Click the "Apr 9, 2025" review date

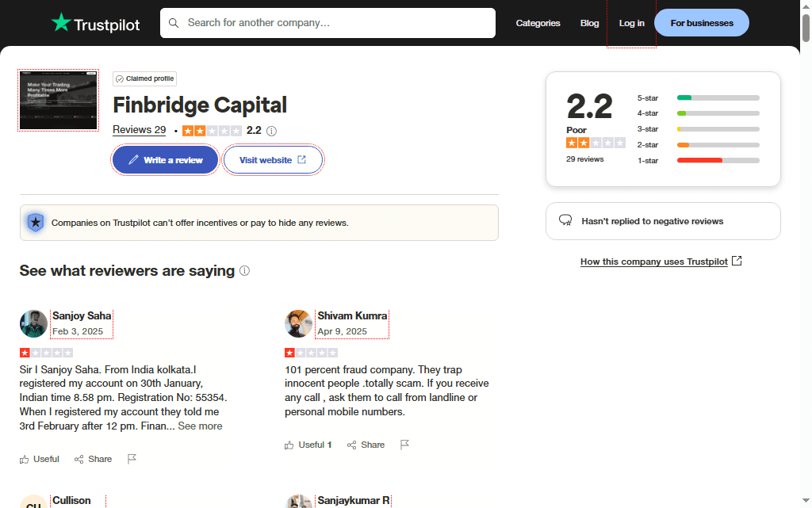(x=343, y=331)
